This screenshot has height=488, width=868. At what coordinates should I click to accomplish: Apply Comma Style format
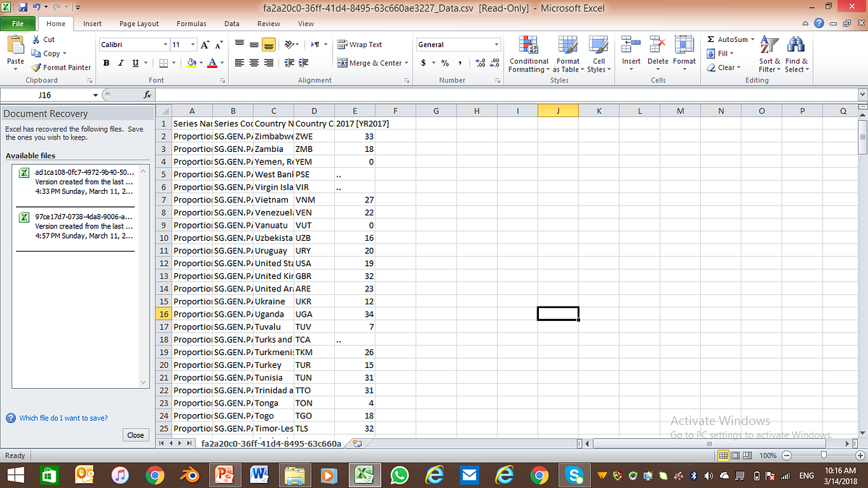point(460,63)
